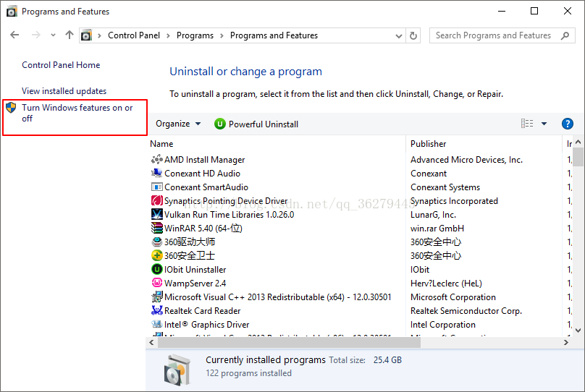Image resolution: width=585 pixels, height=392 pixels.
Task: Click the horizontal scrollbar left arrow
Action: click(151, 342)
